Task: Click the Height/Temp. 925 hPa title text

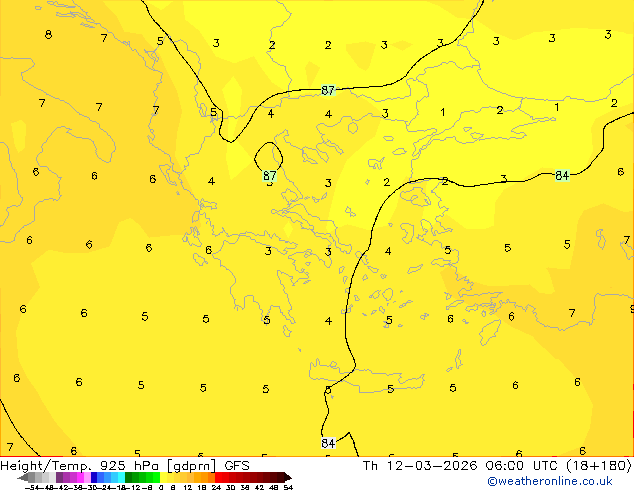Action: pos(81,466)
